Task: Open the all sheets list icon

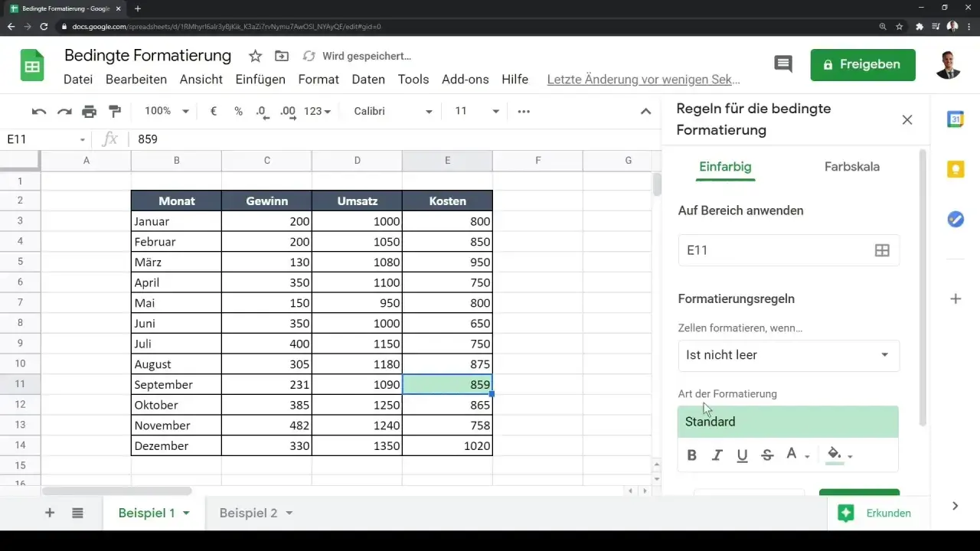Action: point(77,513)
